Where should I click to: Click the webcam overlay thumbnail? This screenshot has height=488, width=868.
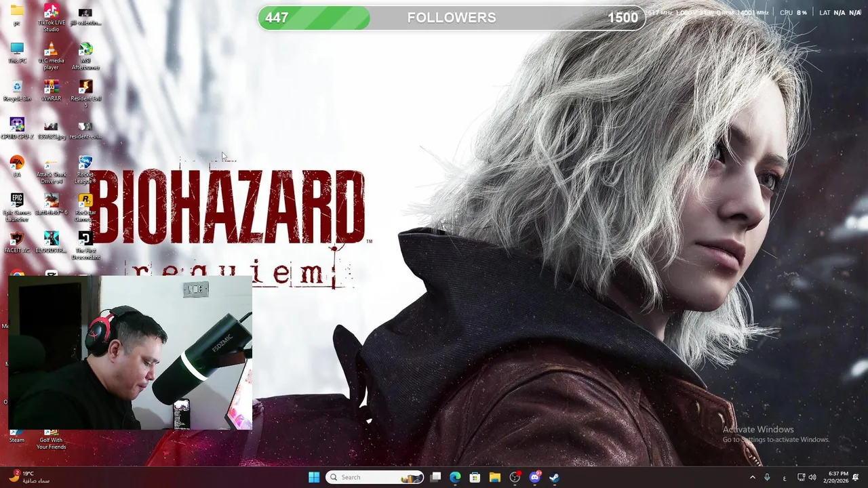pos(130,352)
